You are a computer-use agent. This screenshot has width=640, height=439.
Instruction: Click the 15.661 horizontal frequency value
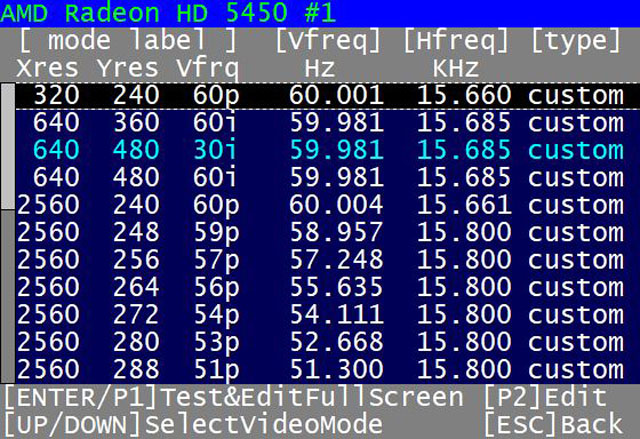coord(464,205)
